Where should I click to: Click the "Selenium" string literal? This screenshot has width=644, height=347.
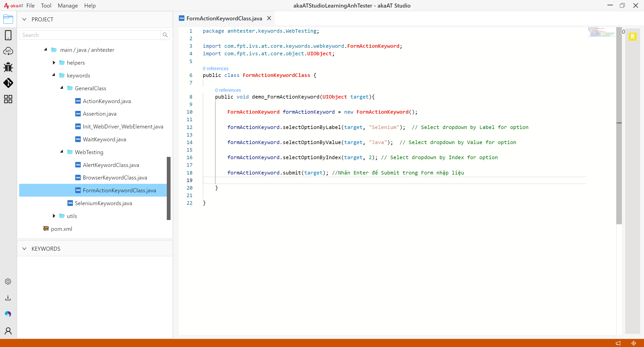click(x=384, y=127)
